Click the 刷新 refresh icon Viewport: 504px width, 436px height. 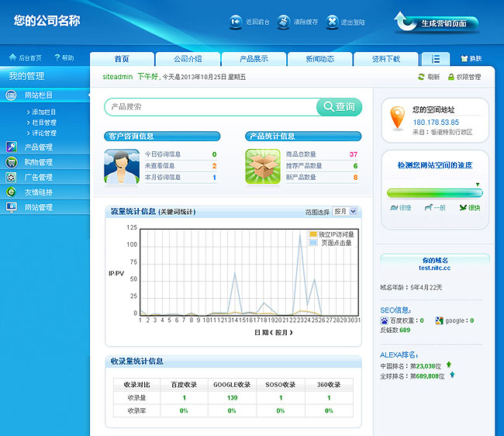click(421, 78)
